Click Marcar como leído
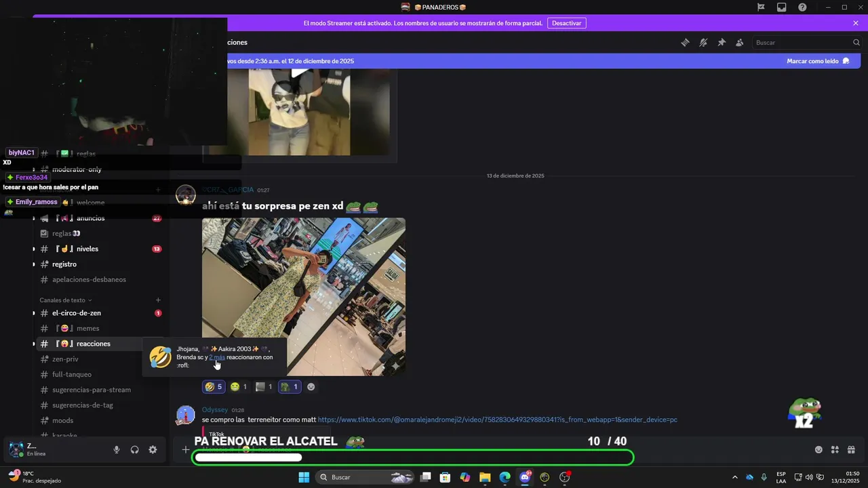The width and height of the screenshot is (868, 488). [818, 61]
